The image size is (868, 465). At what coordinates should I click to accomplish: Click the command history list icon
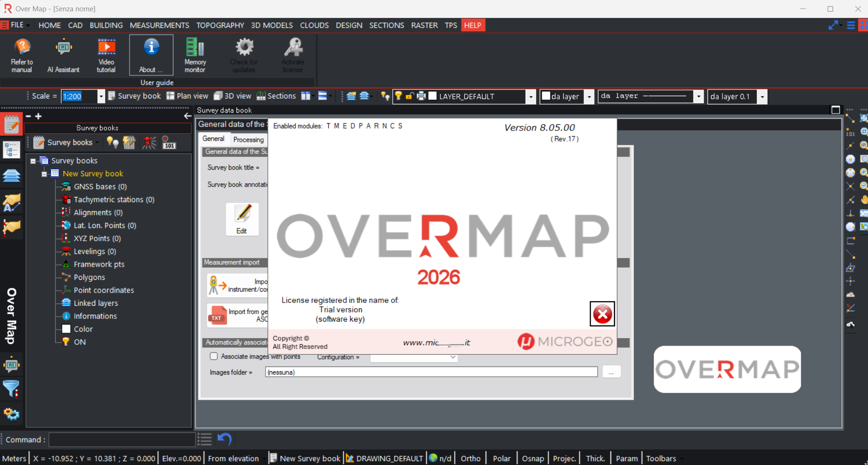(x=205, y=439)
